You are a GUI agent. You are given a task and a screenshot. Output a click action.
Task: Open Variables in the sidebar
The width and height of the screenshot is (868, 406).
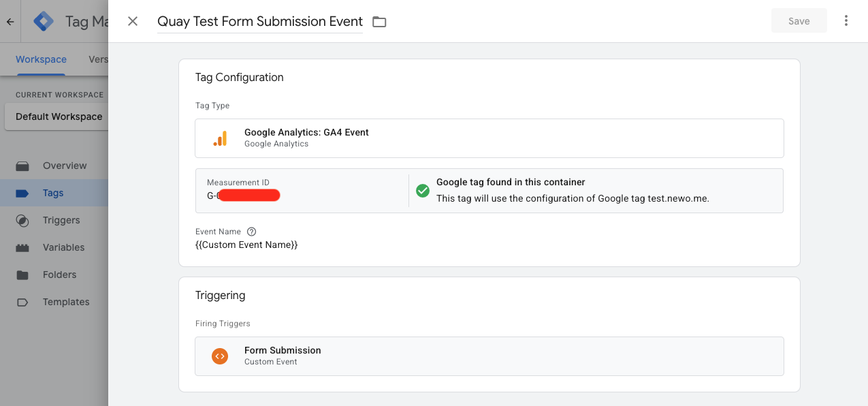(54, 247)
